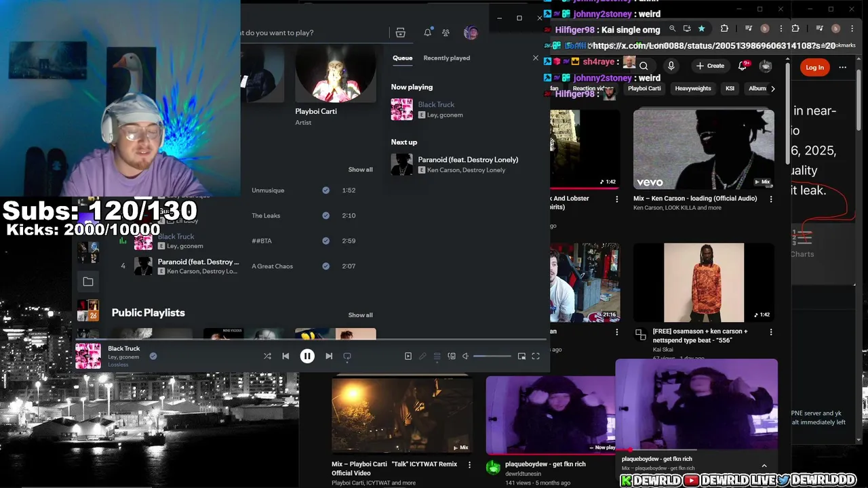Open extensions puzzle icon in the Reddit window
The height and width of the screenshot is (488, 868).
tap(795, 28)
